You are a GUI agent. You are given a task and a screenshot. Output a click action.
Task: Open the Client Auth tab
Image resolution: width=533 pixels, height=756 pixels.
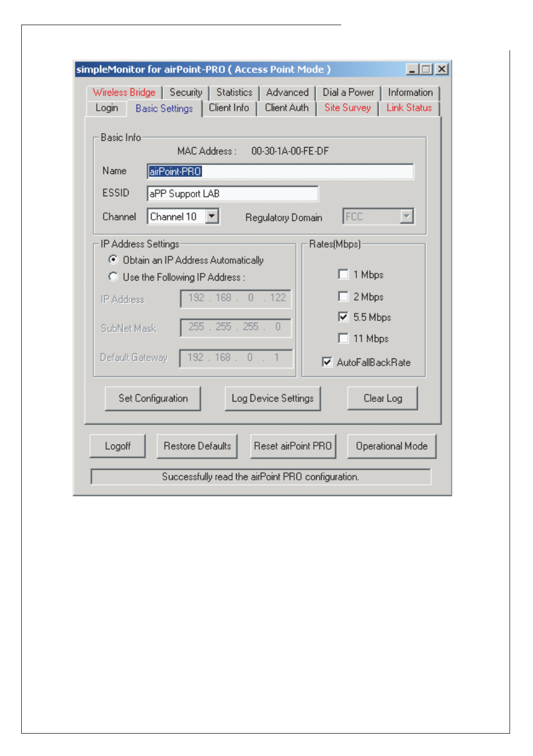(x=287, y=108)
